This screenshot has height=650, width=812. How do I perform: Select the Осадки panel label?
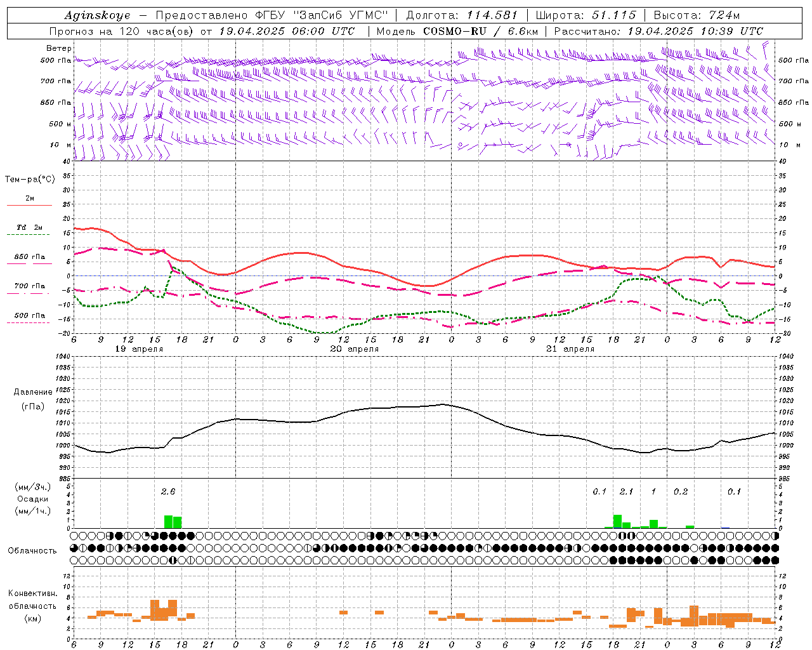[x=33, y=499]
